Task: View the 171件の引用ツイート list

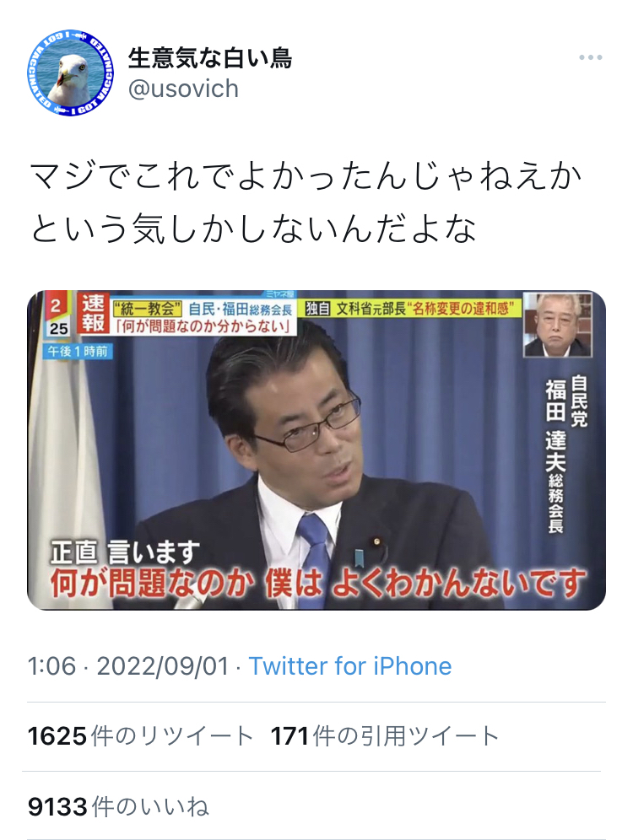Action: point(385,736)
